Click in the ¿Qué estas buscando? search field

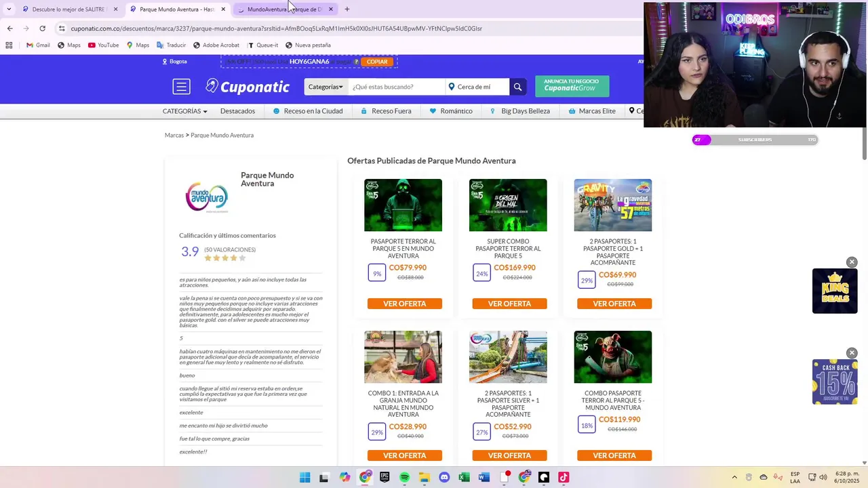click(x=396, y=87)
